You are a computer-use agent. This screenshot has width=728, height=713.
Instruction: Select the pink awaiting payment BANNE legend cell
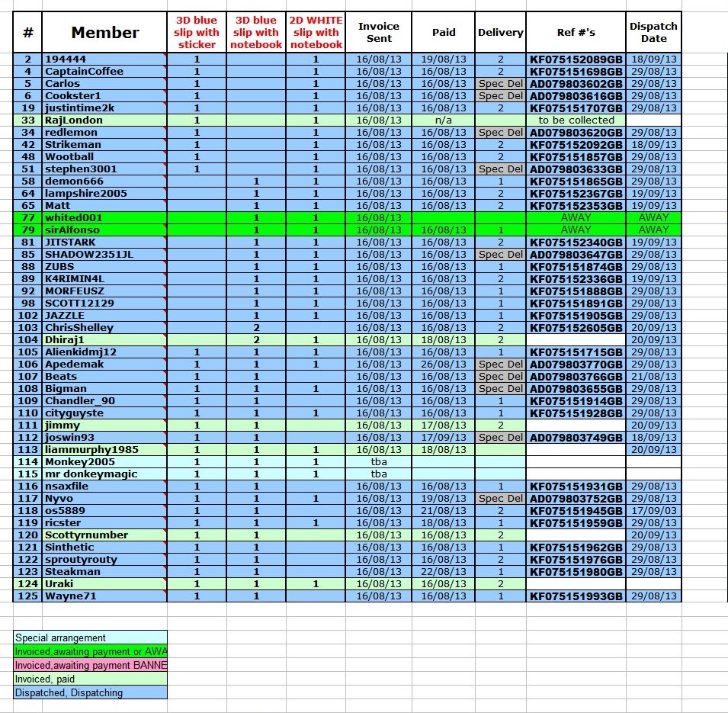(90, 665)
